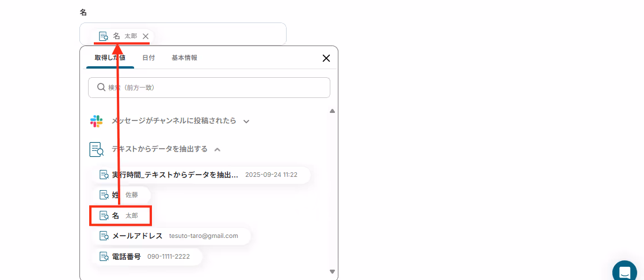The height and width of the screenshot is (280, 644).
Task: Select the メールアドレス value
Action: pos(170,236)
